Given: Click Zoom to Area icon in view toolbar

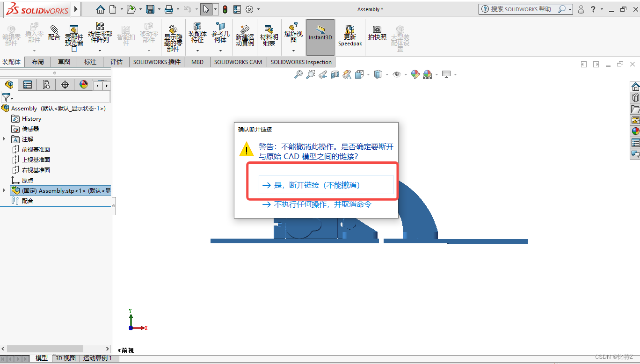Looking at the screenshot, I should pyautogui.click(x=310, y=74).
